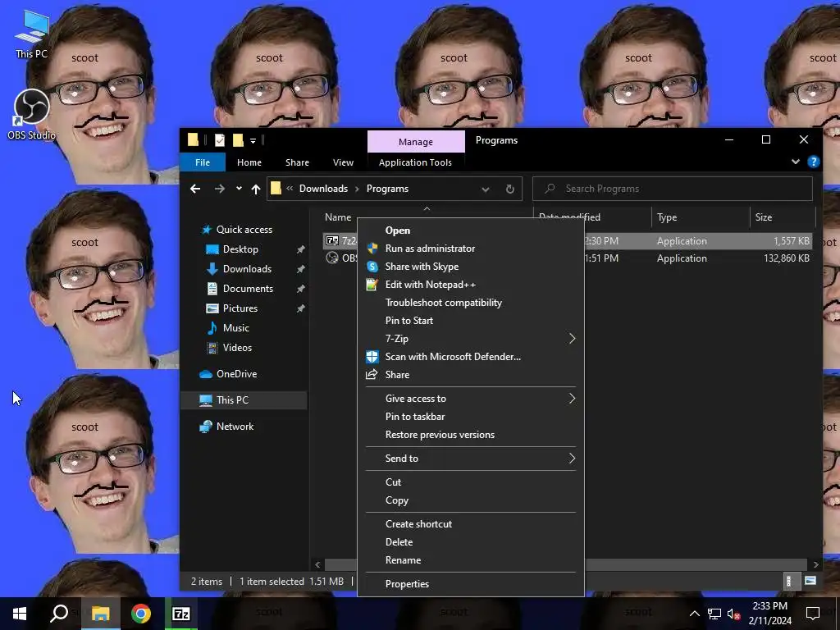
Task: Open 7-Zip from the taskbar
Action: [x=181, y=614]
